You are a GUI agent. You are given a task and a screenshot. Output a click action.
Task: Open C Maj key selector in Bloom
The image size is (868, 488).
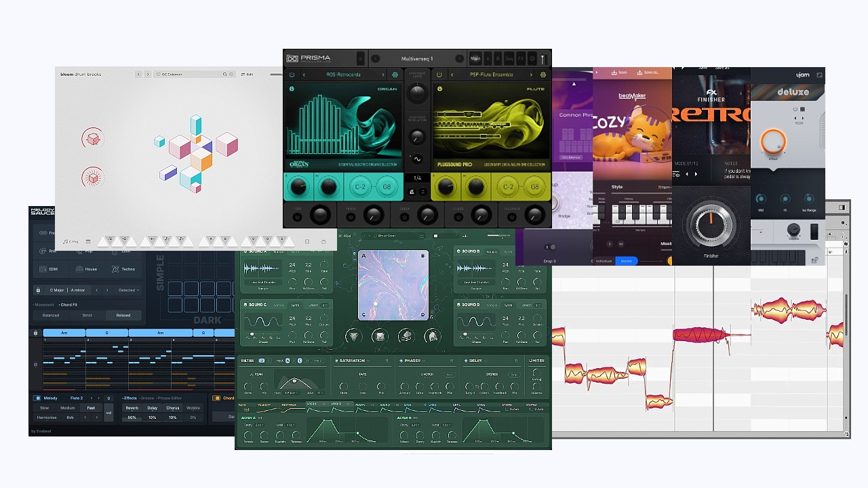point(71,241)
